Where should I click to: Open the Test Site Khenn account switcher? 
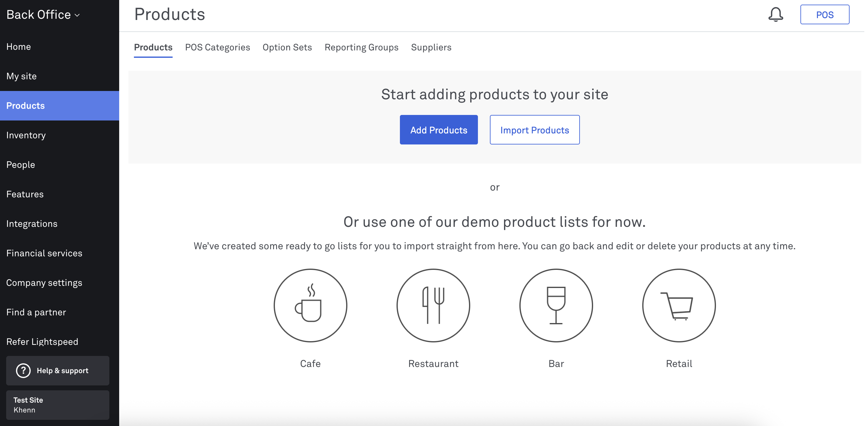pyautogui.click(x=58, y=405)
